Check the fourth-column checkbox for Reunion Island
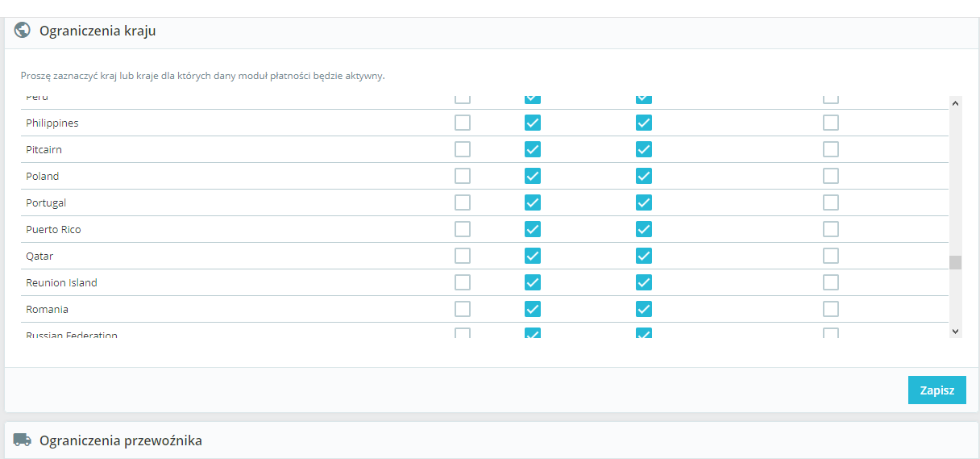This screenshot has width=980, height=459. [x=831, y=282]
